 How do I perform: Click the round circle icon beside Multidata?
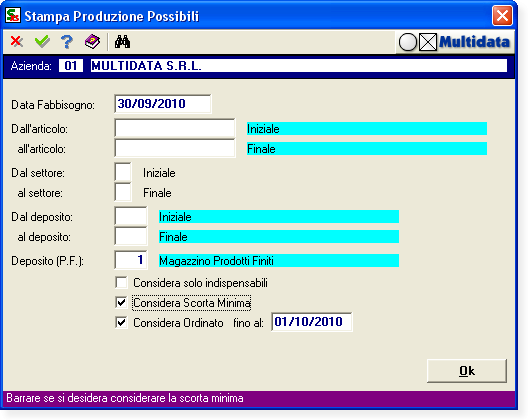408,42
